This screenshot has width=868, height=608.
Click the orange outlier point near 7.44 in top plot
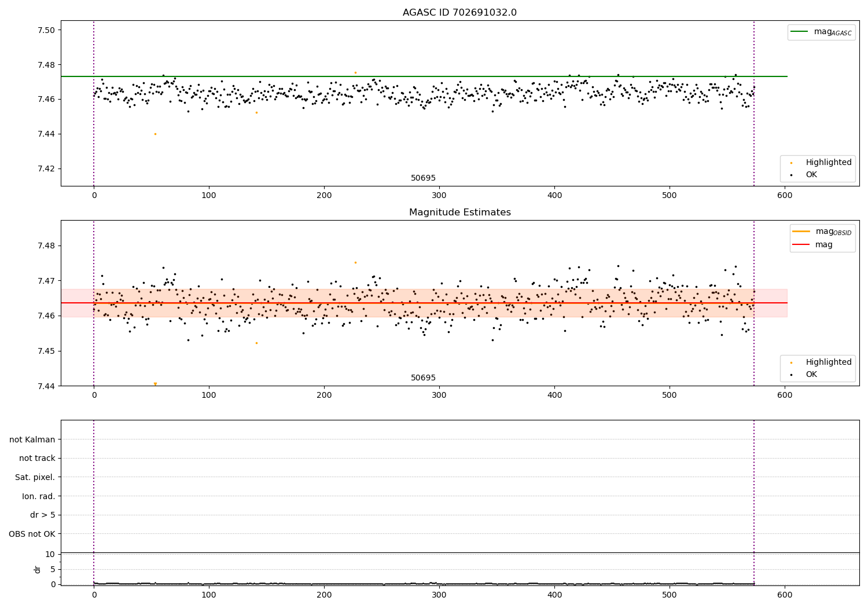[155, 134]
